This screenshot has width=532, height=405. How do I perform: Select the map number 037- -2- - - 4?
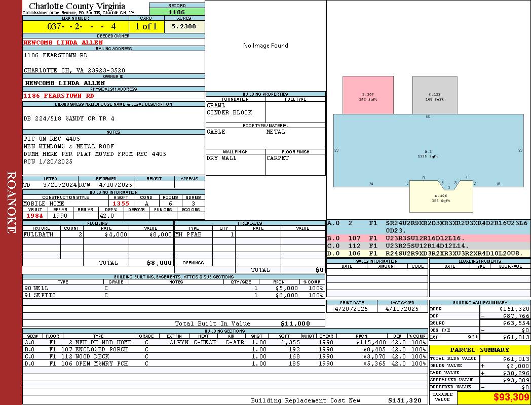tap(82, 26)
